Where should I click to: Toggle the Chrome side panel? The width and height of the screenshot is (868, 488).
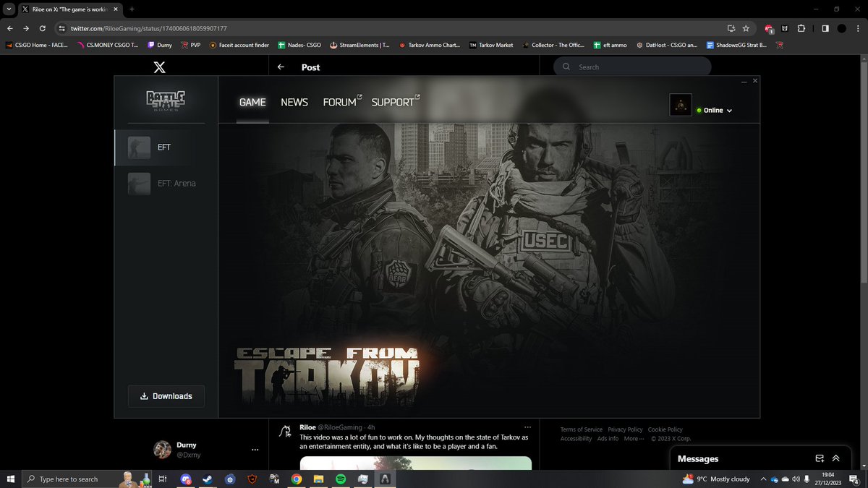pyautogui.click(x=825, y=28)
